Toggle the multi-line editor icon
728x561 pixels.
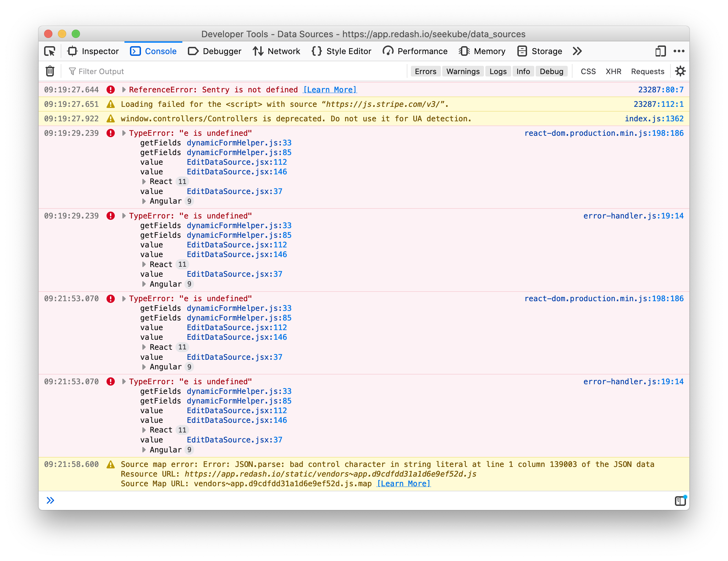coord(680,500)
